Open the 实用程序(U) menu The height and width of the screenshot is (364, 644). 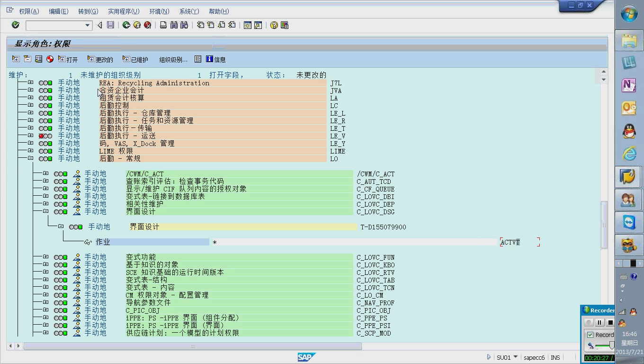tap(124, 11)
